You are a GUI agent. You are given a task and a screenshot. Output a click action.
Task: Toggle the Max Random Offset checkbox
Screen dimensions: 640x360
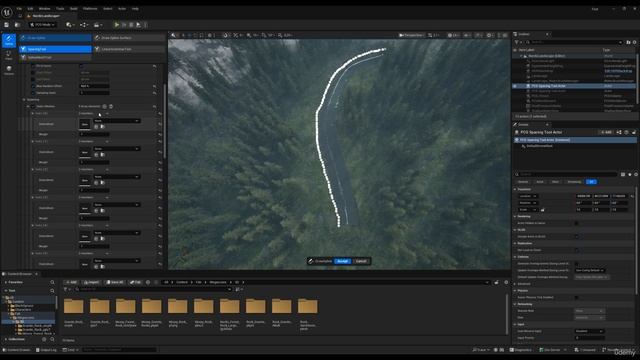[x=33, y=86]
